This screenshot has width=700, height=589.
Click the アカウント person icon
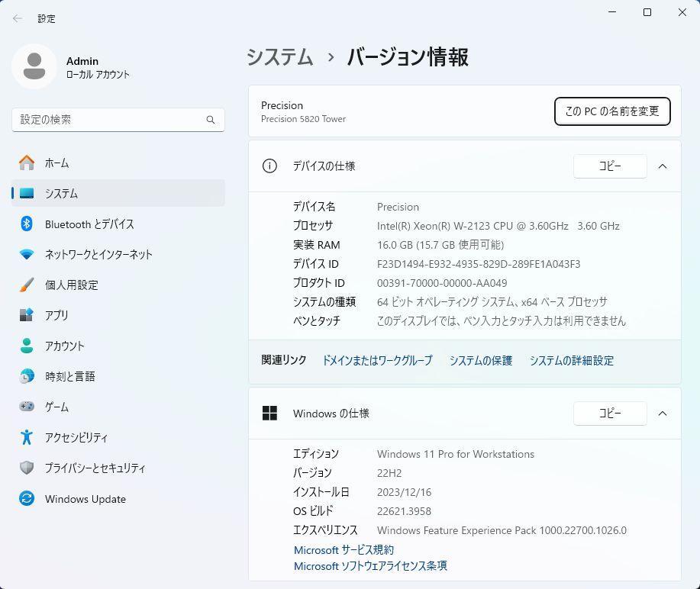27,346
